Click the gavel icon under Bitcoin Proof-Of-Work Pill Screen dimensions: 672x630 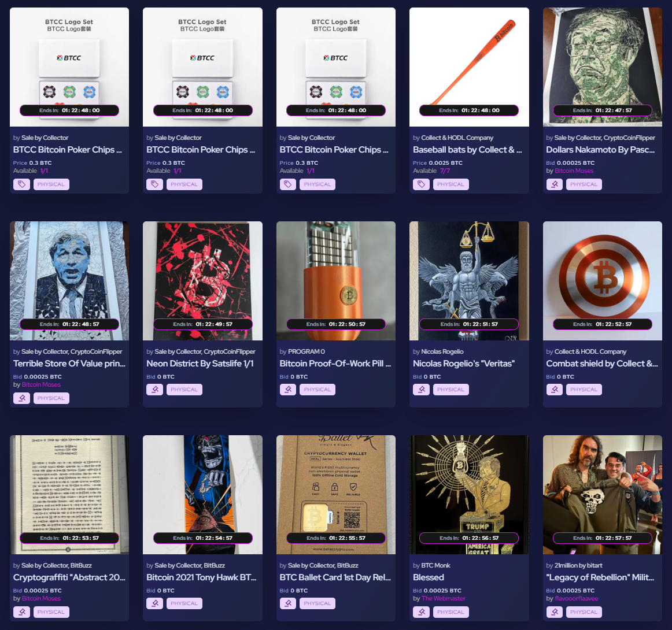click(288, 390)
